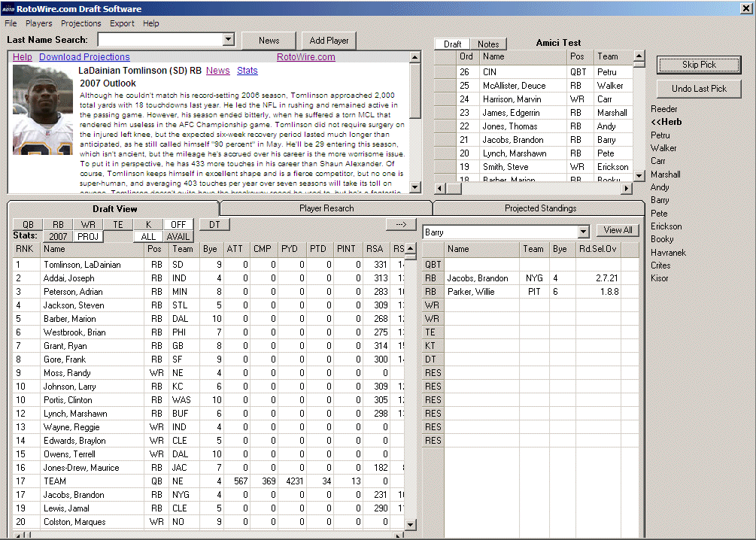Select Parker, Willie in Barry's roster

533,292
